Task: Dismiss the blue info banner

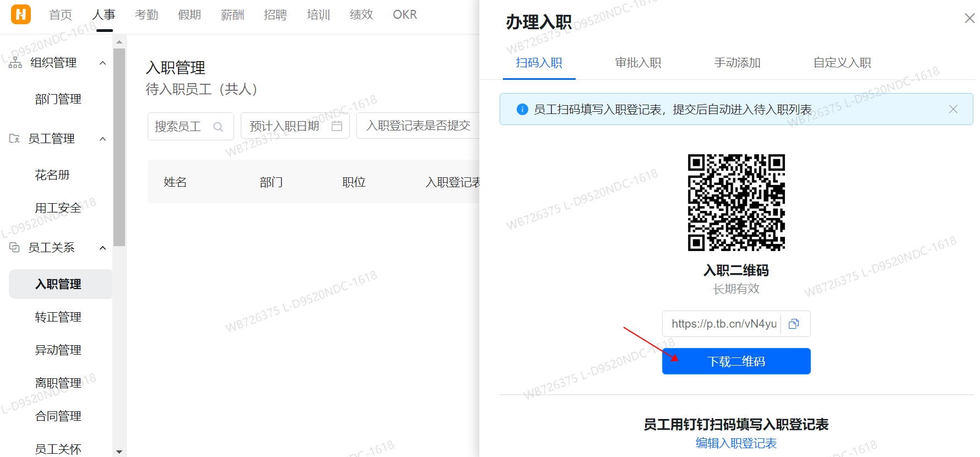Action: [953, 110]
